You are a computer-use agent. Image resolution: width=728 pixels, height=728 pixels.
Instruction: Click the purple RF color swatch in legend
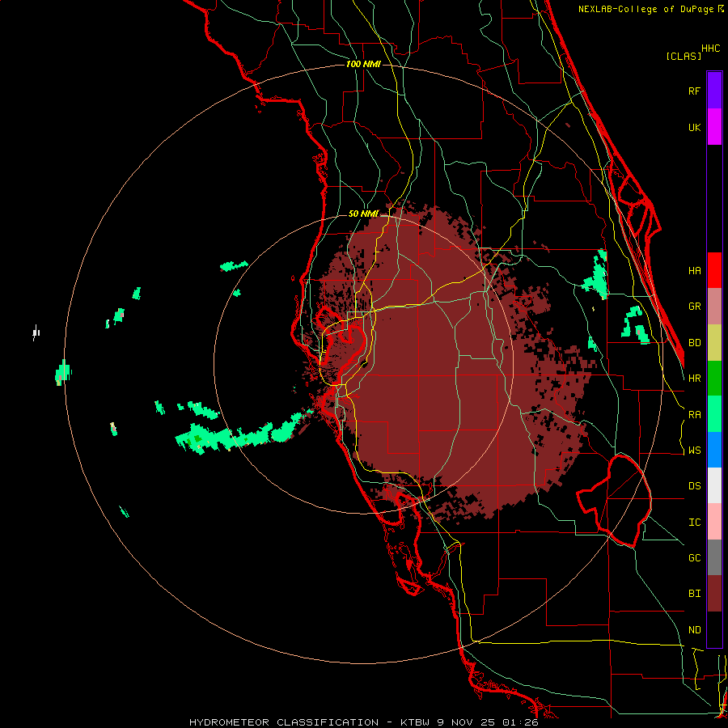point(714,91)
